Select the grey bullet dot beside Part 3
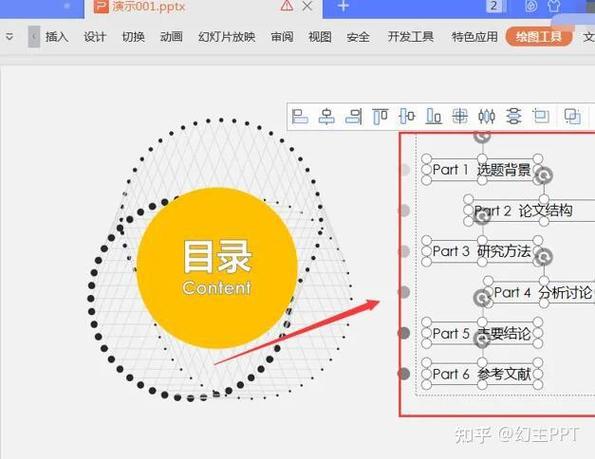The image size is (595, 459). [x=405, y=251]
